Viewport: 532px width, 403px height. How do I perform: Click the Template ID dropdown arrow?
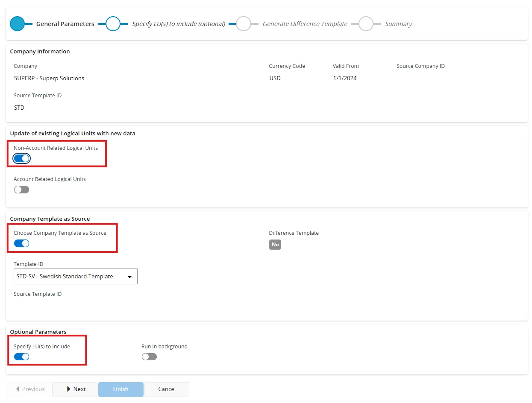click(x=129, y=277)
